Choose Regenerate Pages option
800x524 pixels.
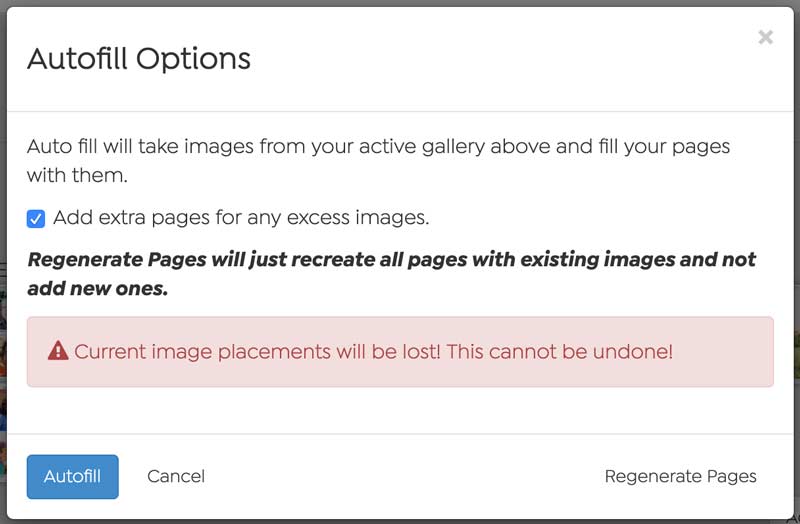click(681, 477)
